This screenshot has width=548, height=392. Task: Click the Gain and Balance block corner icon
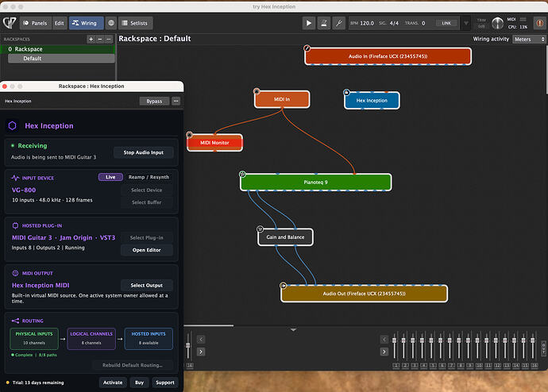point(260,229)
